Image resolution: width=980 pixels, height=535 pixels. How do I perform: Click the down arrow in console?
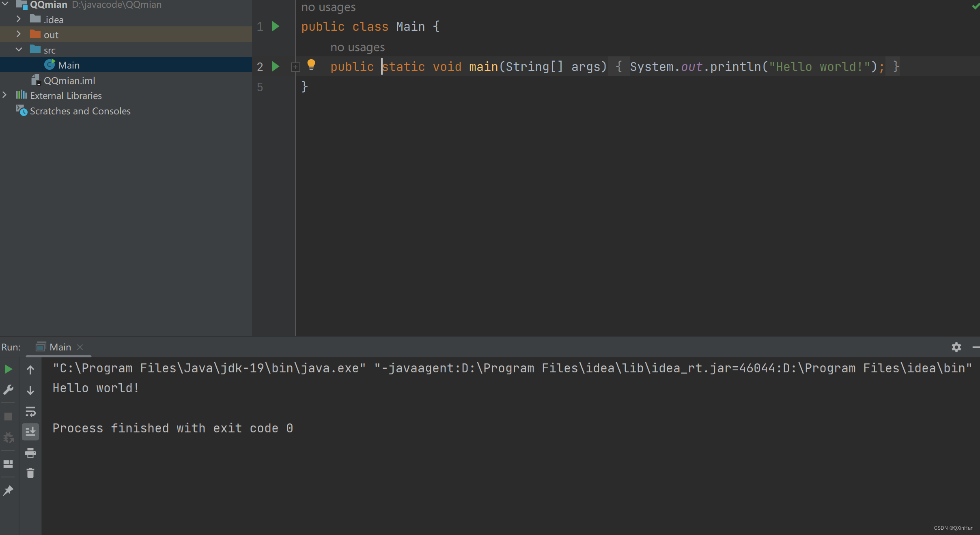[x=30, y=391]
